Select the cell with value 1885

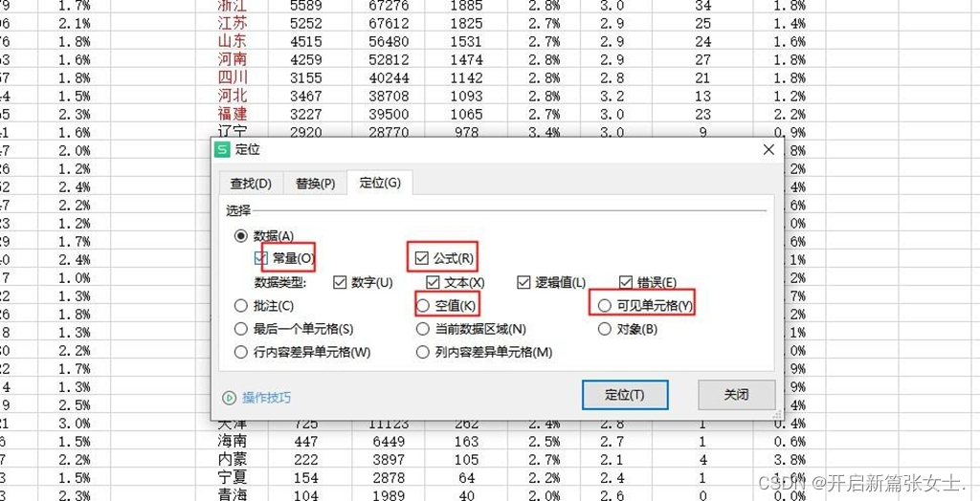466,6
